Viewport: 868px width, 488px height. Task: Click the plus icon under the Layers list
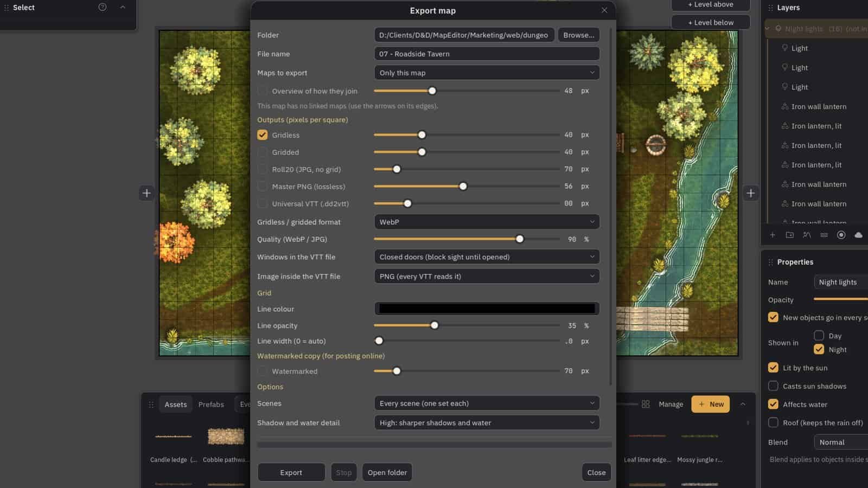pos(773,235)
